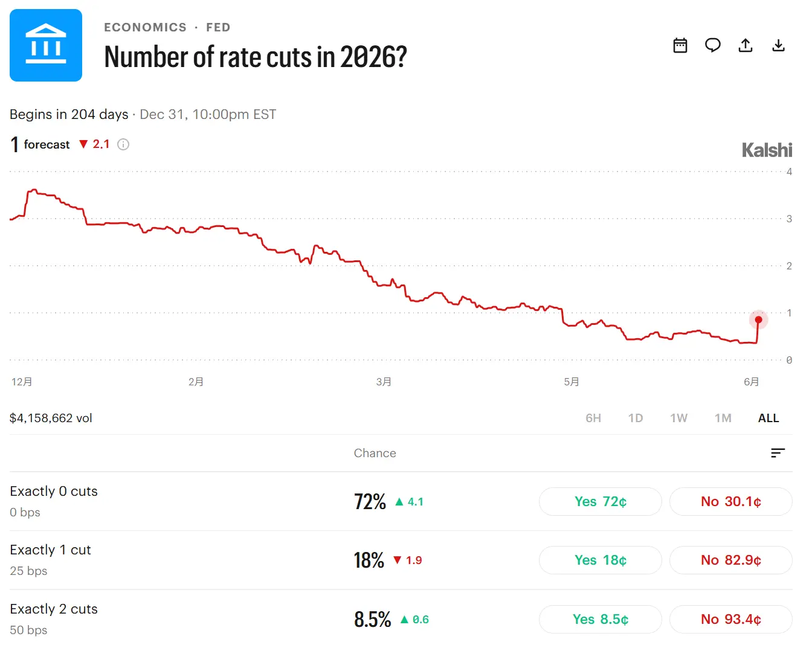812x645 pixels.
Task: Select the ALL time range
Action: 768,418
